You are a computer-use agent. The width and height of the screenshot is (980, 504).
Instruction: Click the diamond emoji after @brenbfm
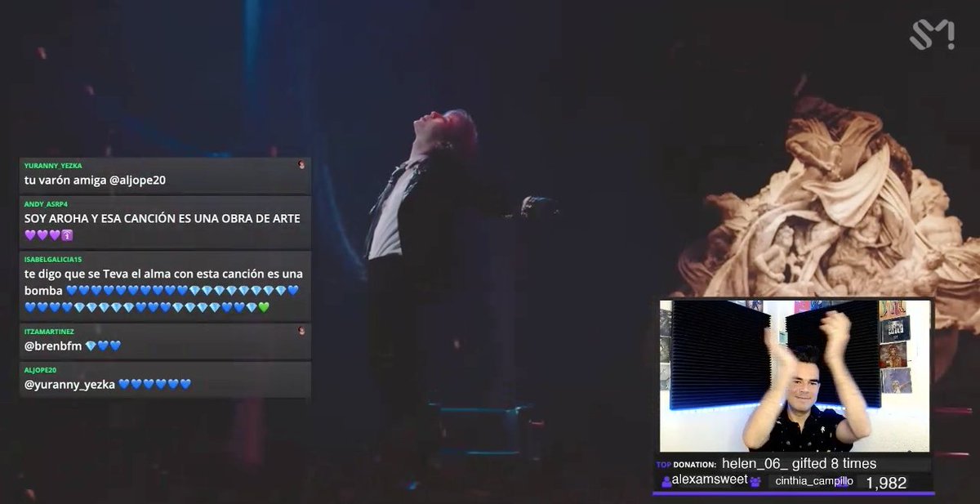(91, 346)
